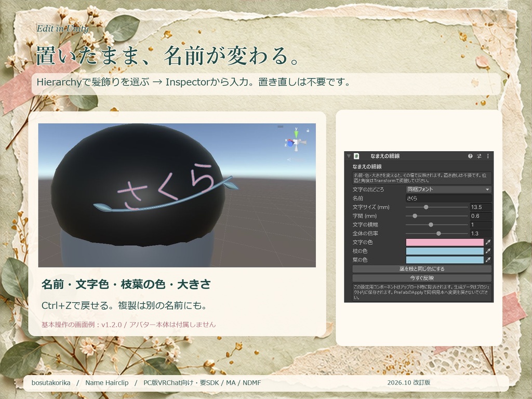Open the blue 葉の色 color swatch

[445, 260]
